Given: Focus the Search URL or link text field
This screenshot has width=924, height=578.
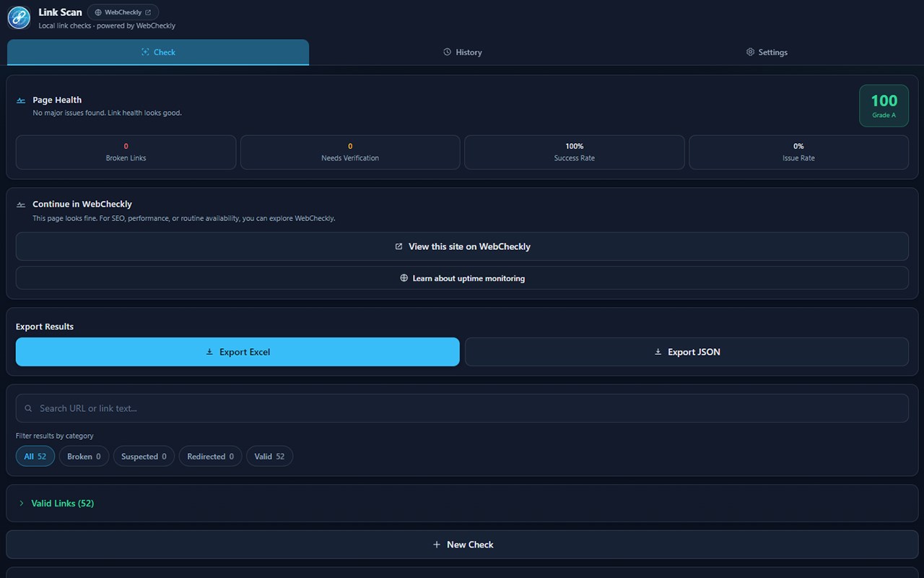Looking at the screenshot, I should pyautogui.click(x=462, y=408).
